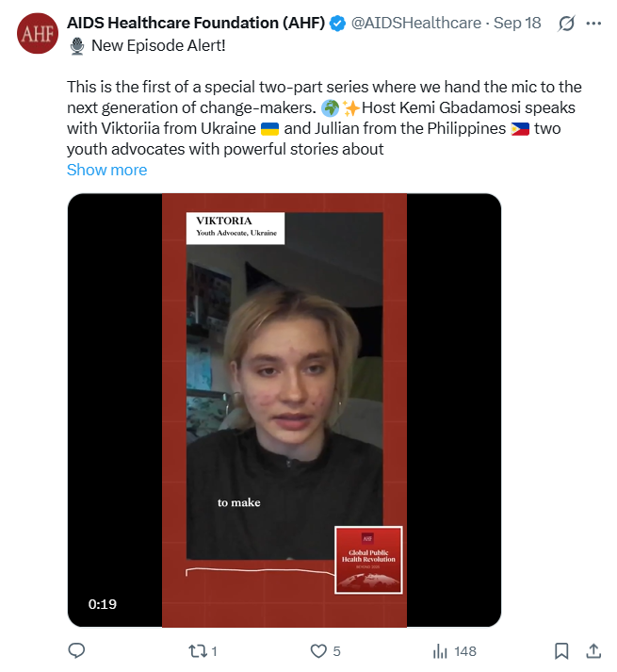Click the retweet count number 1

click(x=214, y=651)
